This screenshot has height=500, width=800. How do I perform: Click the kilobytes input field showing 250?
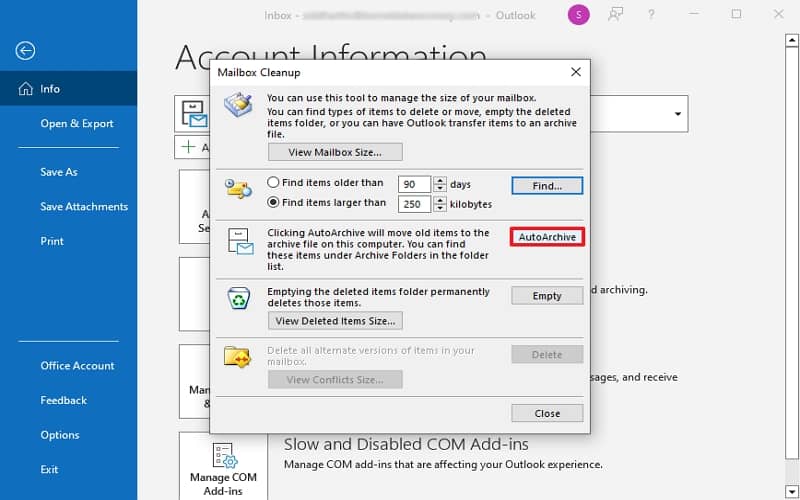(x=414, y=204)
